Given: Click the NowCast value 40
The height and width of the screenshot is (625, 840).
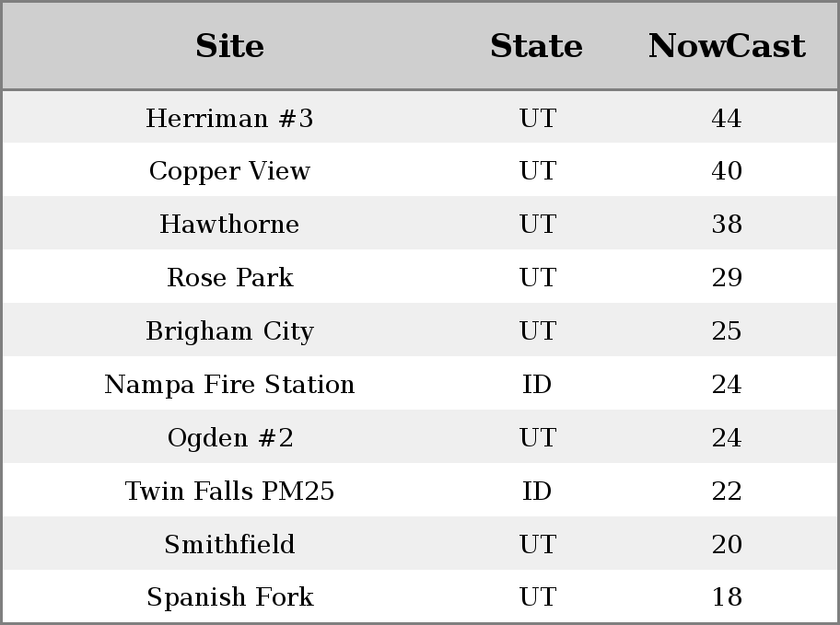Looking at the screenshot, I should [x=727, y=171].
